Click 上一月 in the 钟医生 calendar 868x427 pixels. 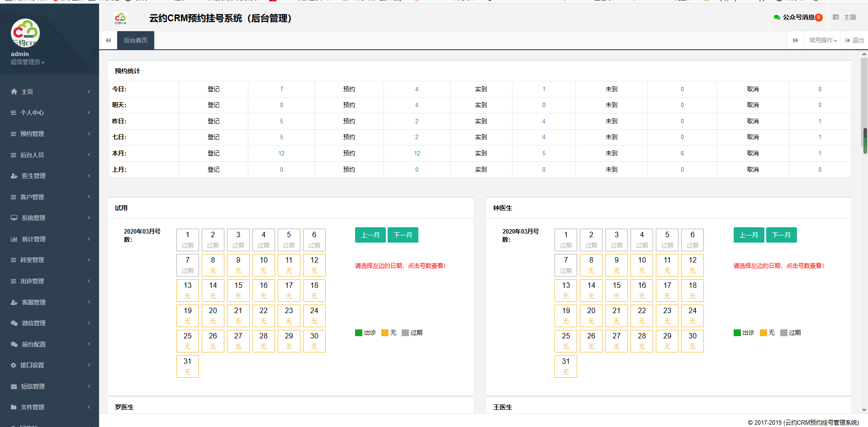point(749,235)
